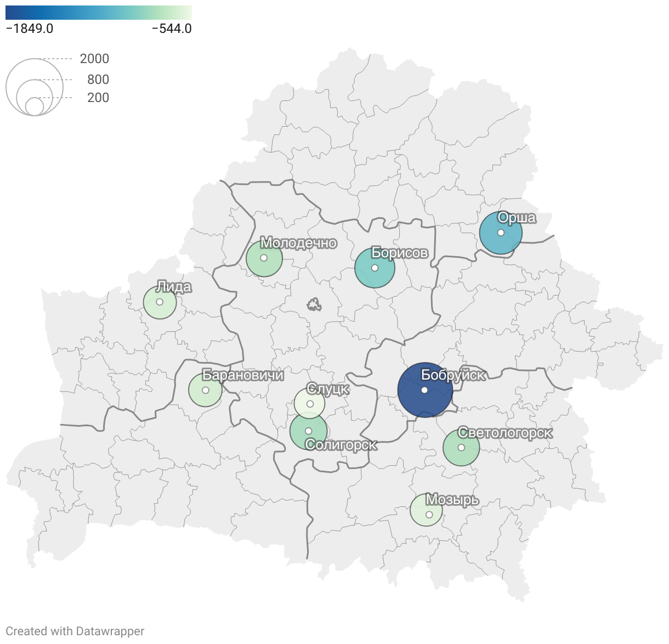Image resolution: width=669 pixels, height=644 pixels.
Task: Click the 2000 size legend label
Action: [x=94, y=59]
